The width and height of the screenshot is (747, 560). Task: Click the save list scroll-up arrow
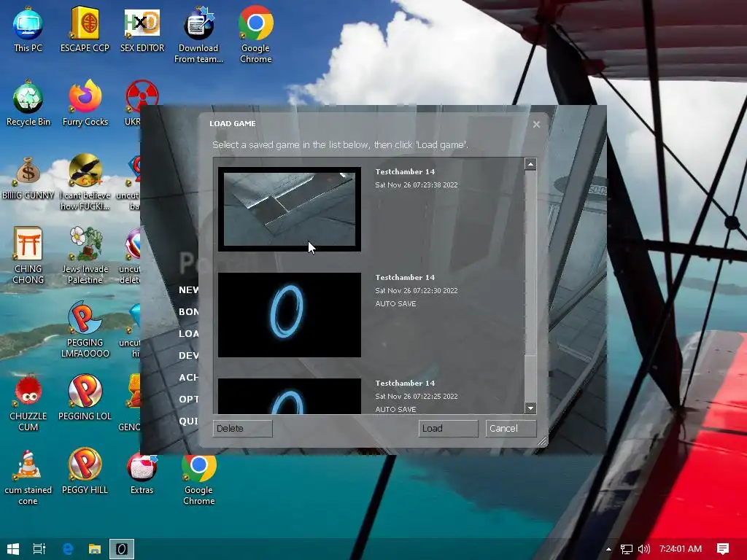530,164
